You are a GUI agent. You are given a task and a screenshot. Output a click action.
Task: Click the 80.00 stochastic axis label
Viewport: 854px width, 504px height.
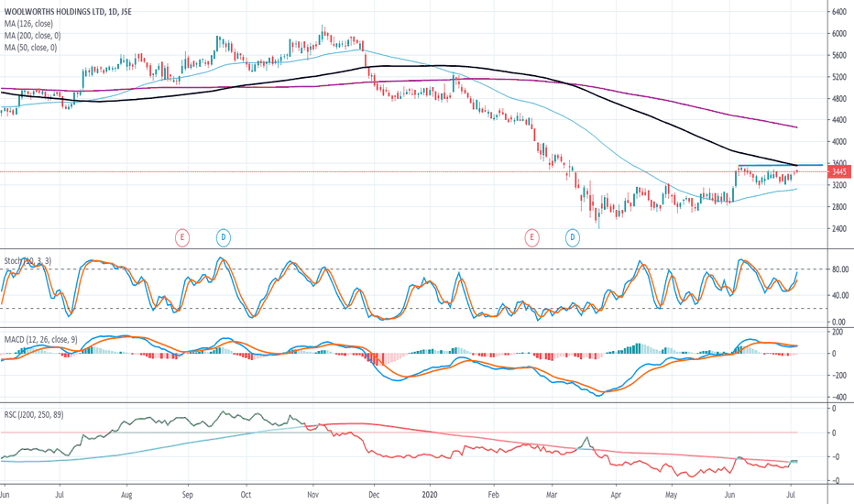841,269
